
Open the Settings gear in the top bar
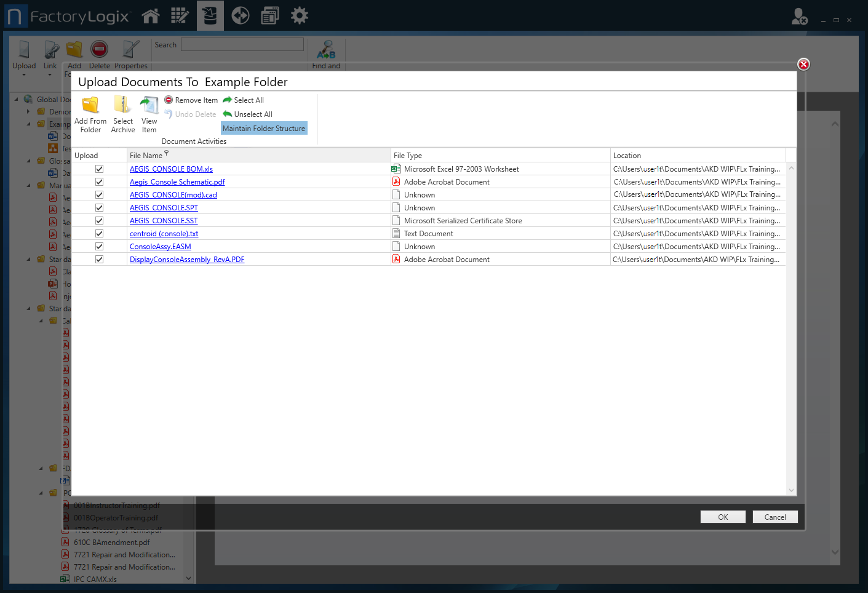(300, 15)
